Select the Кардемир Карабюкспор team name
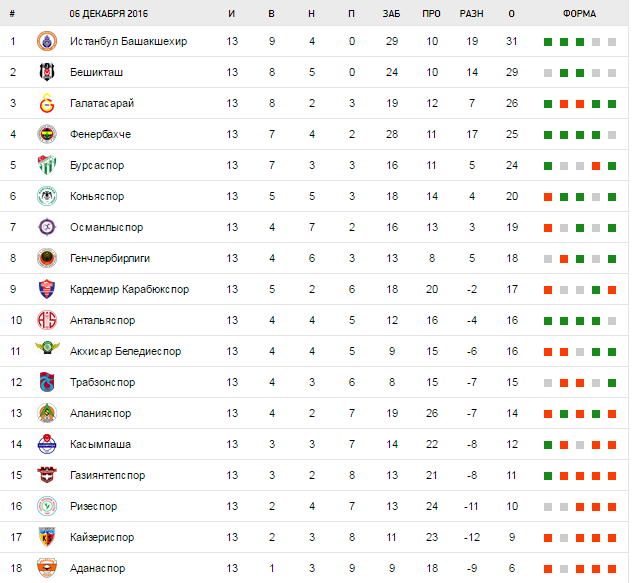 tap(129, 289)
